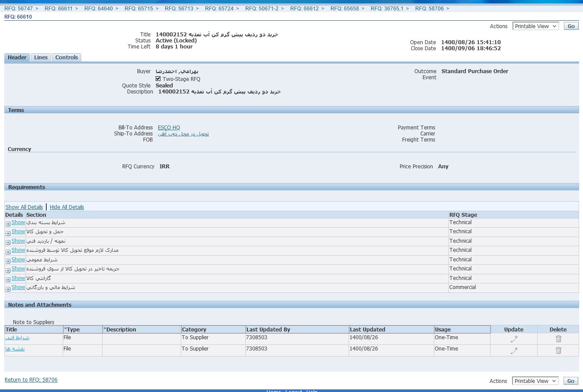The width and height of the screenshot is (583, 392).
Task: Open the نقشه ها attachment file link
Action: (15, 349)
